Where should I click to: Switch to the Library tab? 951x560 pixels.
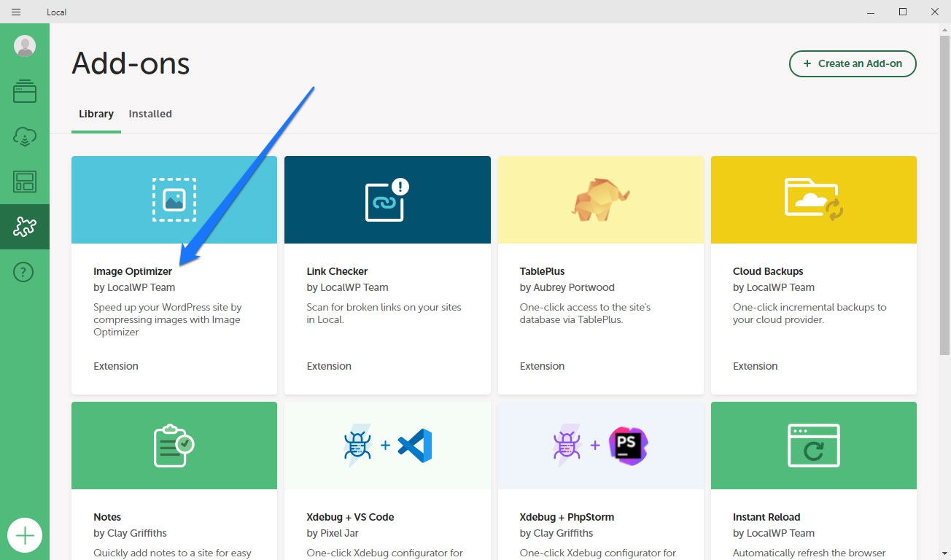[x=96, y=114]
